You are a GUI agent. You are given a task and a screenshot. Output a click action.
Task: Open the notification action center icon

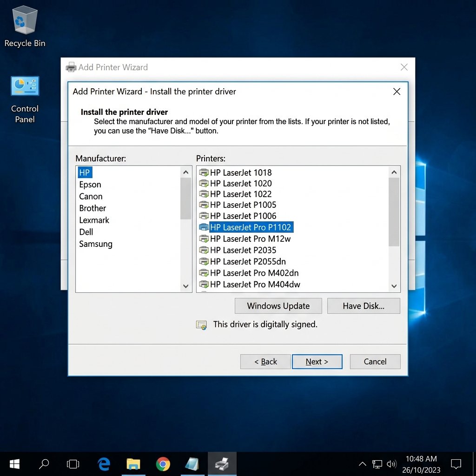pyautogui.click(x=456, y=464)
